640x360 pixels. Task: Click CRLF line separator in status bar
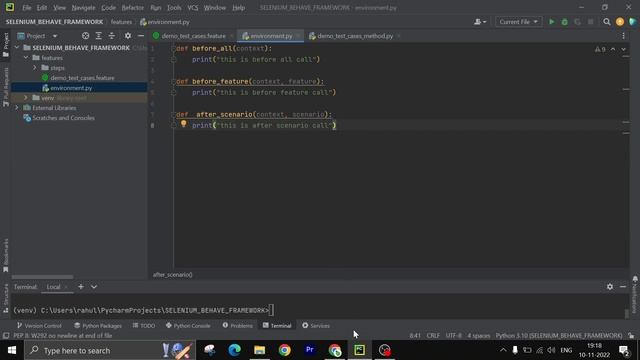tap(433, 336)
